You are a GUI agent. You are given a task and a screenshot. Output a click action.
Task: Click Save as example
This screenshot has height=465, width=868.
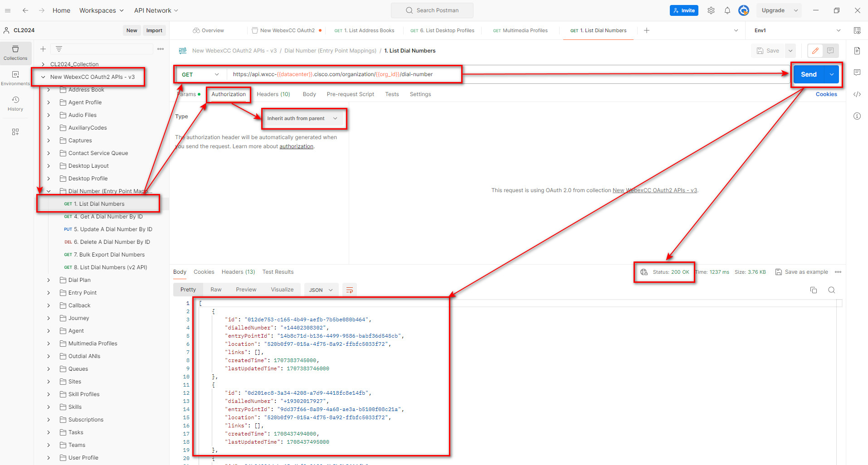coord(802,272)
